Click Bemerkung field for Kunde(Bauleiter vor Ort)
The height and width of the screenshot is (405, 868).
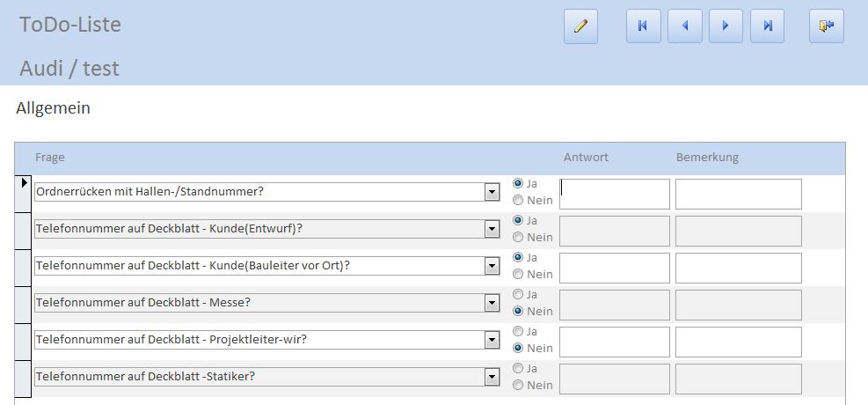738,268
